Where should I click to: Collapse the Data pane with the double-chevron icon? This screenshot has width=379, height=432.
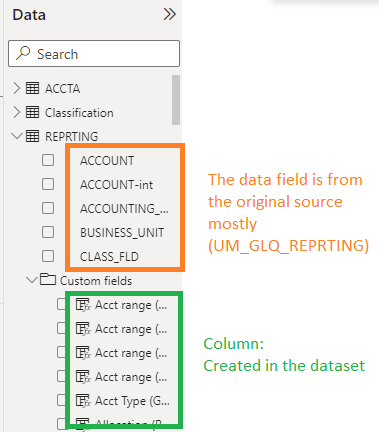pos(169,14)
